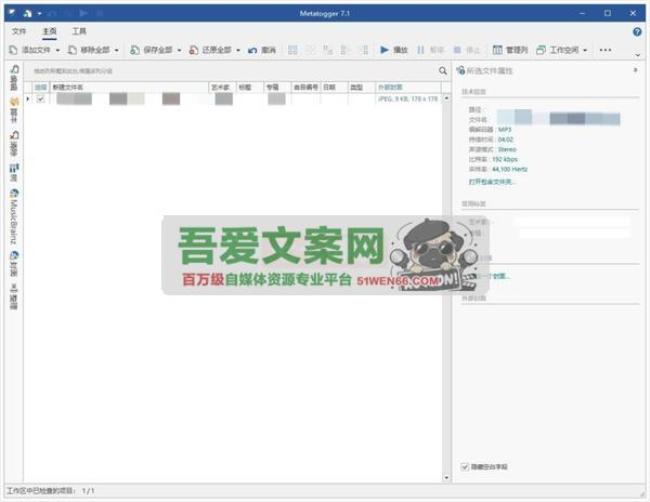Collapse the ribbon with the chevron
This screenshot has width=650, height=502.
(x=638, y=55)
